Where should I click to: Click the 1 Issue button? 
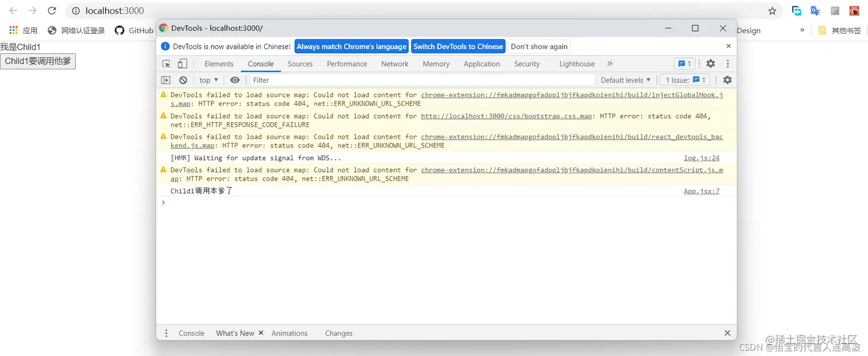tap(686, 80)
